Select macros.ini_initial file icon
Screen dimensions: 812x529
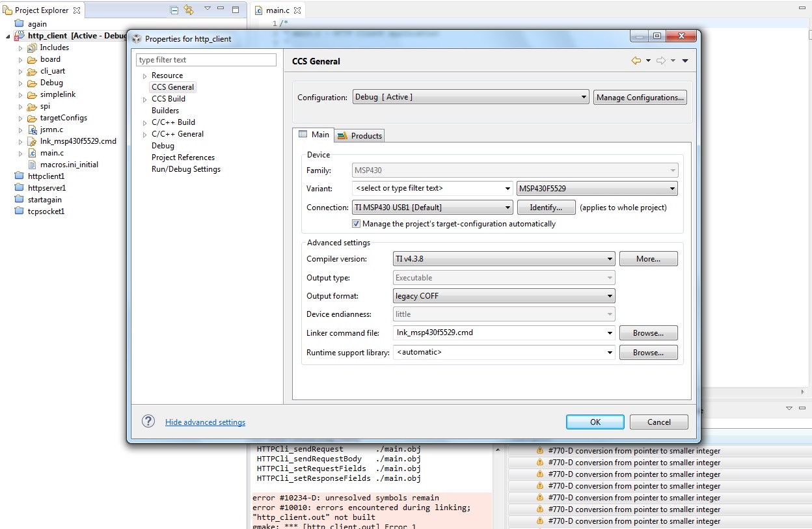click(31, 165)
